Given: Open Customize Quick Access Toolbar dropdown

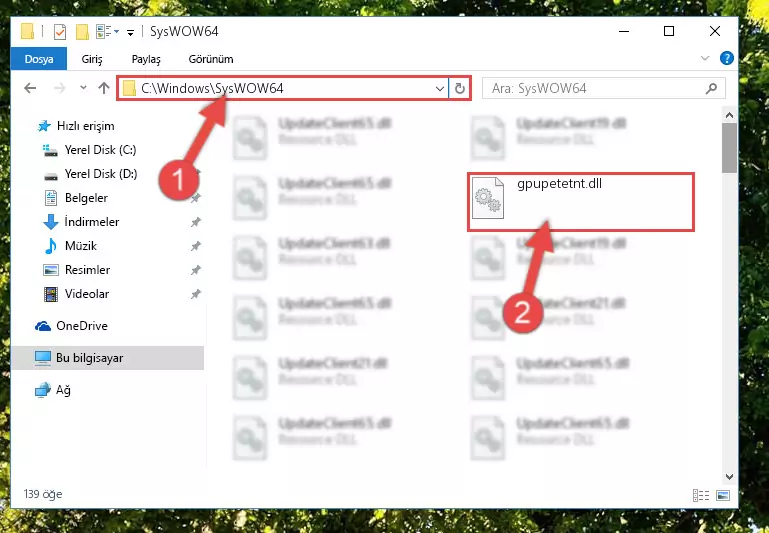Looking at the screenshot, I should point(130,32).
